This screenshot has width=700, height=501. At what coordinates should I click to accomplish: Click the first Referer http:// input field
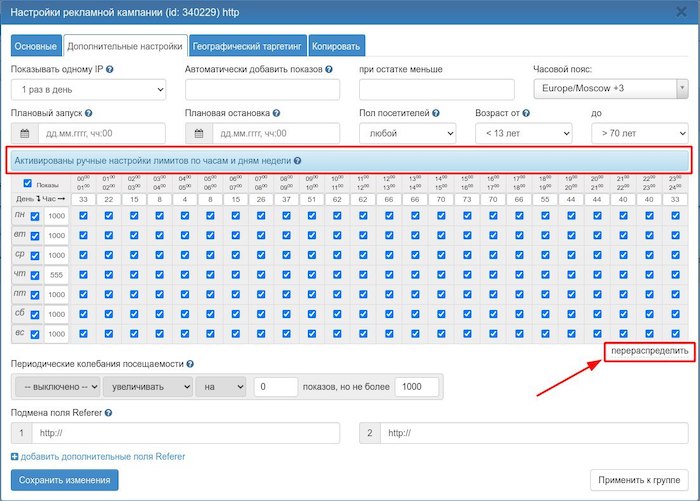pos(185,433)
